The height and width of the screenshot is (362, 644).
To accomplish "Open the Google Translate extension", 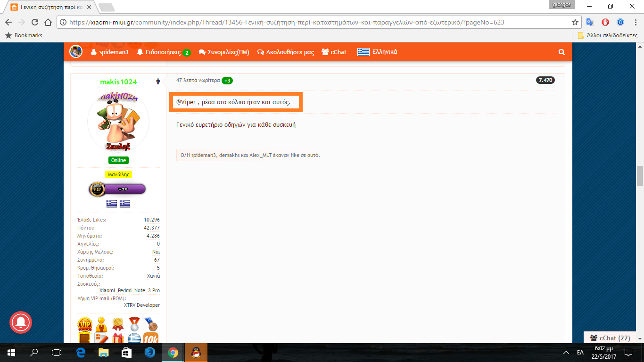I will tap(590, 22).
